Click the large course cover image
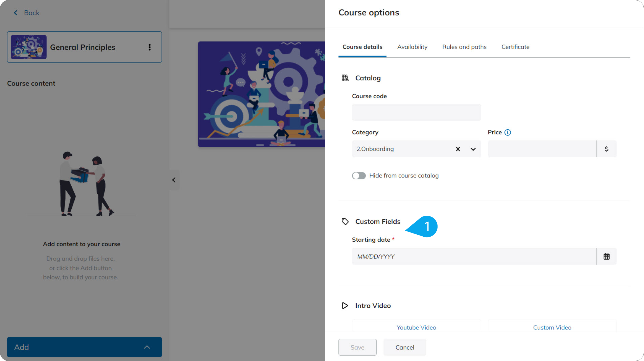The height and width of the screenshot is (361, 644). 261,94
